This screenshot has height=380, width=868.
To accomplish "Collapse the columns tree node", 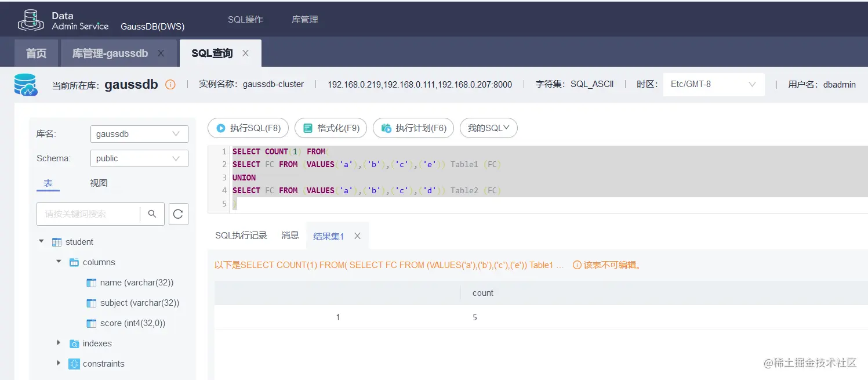I will (59, 262).
